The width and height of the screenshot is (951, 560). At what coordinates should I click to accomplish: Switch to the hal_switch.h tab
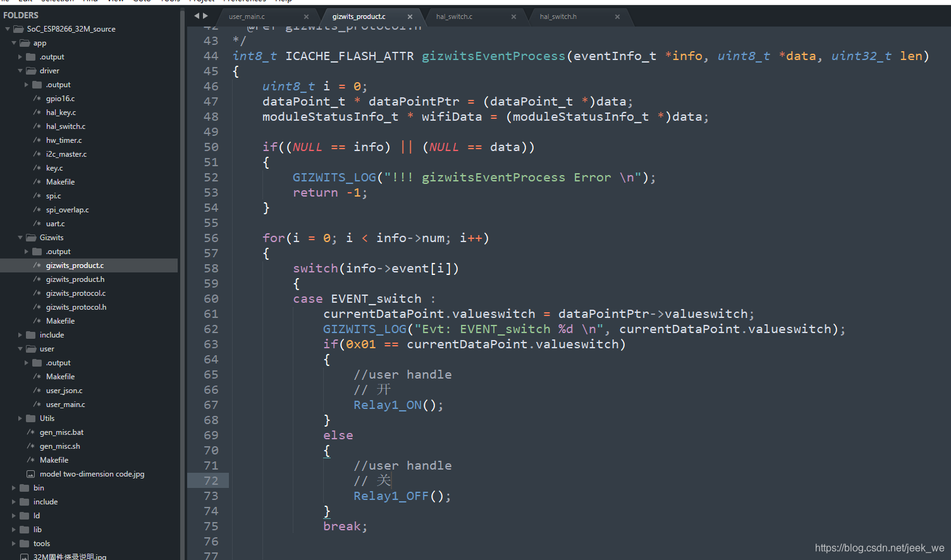tap(558, 16)
